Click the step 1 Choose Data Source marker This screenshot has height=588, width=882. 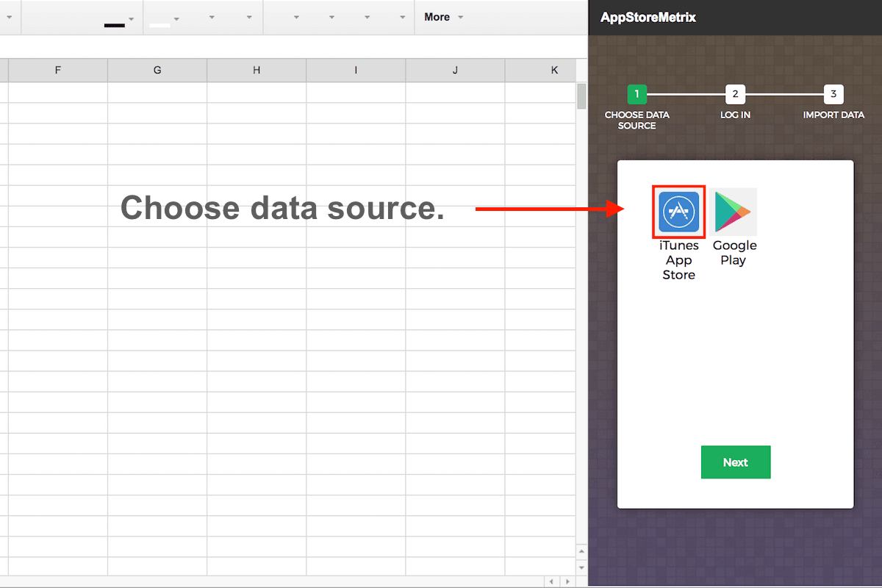[637, 94]
